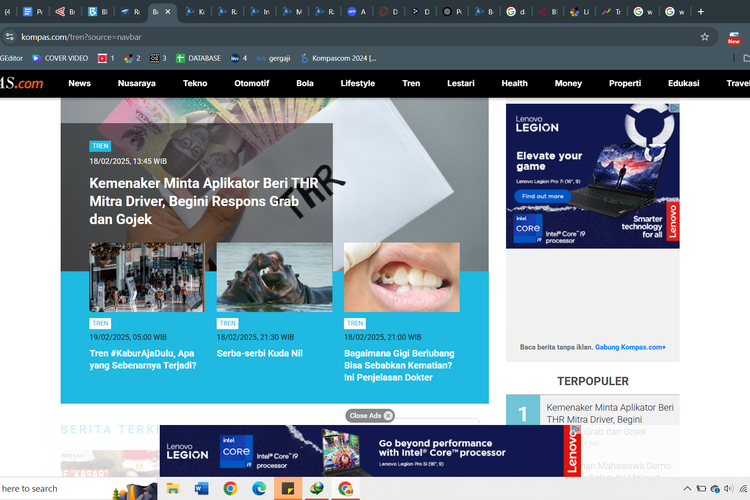Show hidden system tray icons
750x500 pixels.
[685, 489]
